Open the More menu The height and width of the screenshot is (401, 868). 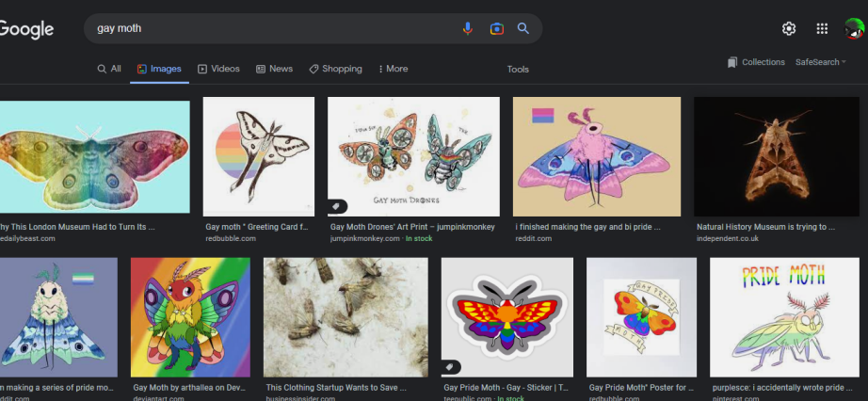point(393,69)
